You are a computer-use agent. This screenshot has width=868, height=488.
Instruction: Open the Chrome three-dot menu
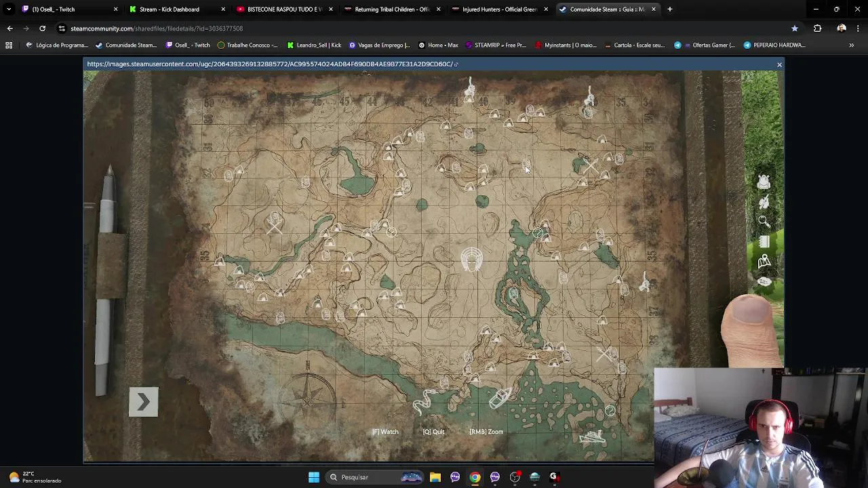coord(859,28)
